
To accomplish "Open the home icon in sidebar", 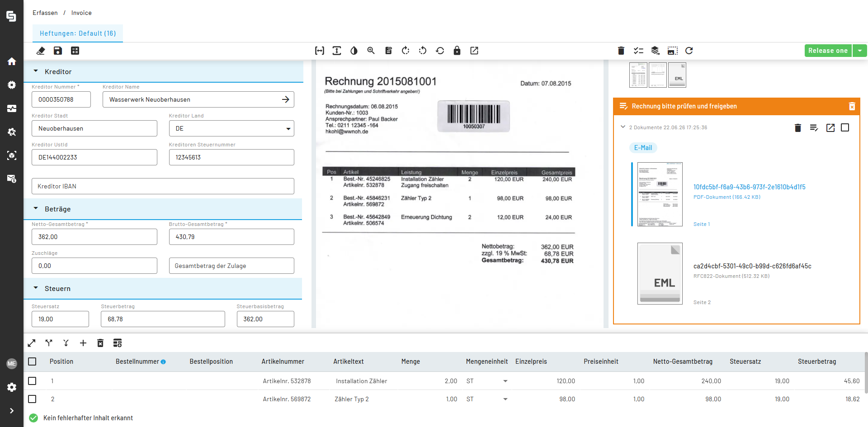I will (12, 61).
